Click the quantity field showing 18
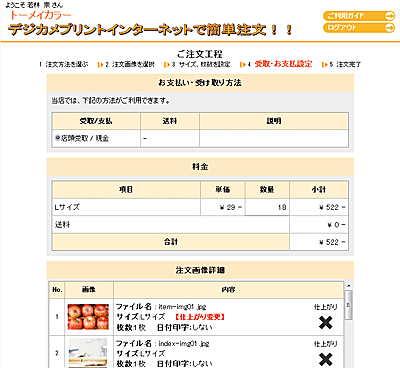 267,207
